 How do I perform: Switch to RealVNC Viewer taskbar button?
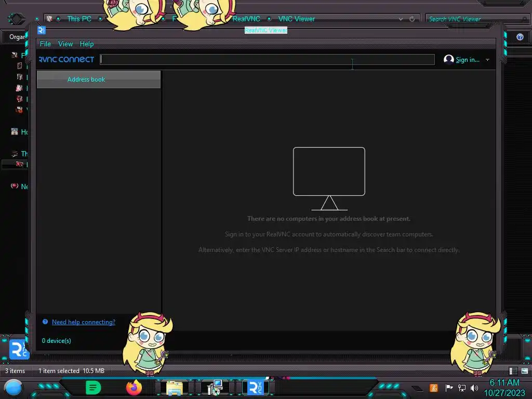(256, 388)
